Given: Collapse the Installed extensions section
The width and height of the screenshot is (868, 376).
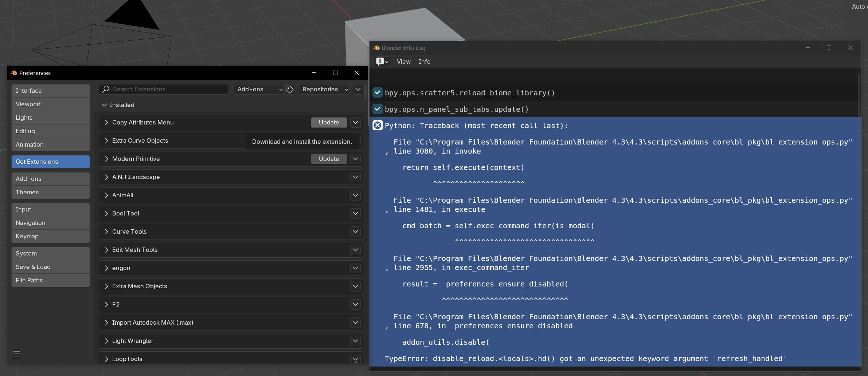Looking at the screenshot, I should pos(104,105).
